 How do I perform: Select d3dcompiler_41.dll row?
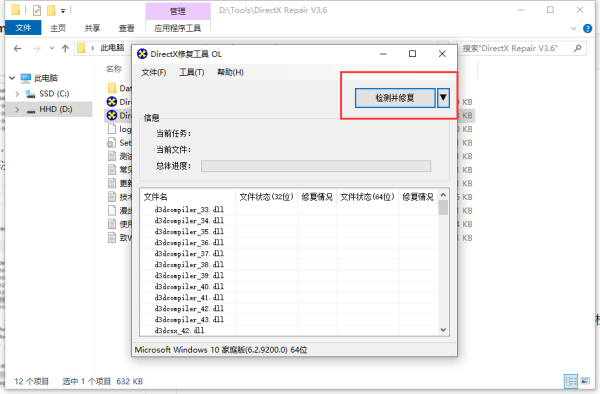289,298
